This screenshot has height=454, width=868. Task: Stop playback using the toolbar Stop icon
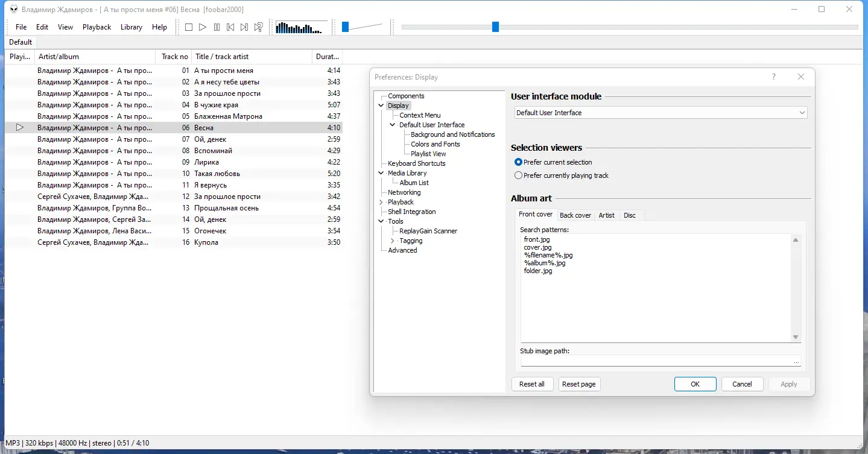189,27
